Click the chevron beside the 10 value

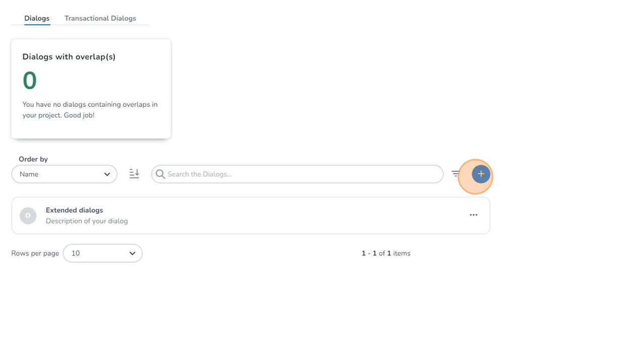[x=132, y=253]
